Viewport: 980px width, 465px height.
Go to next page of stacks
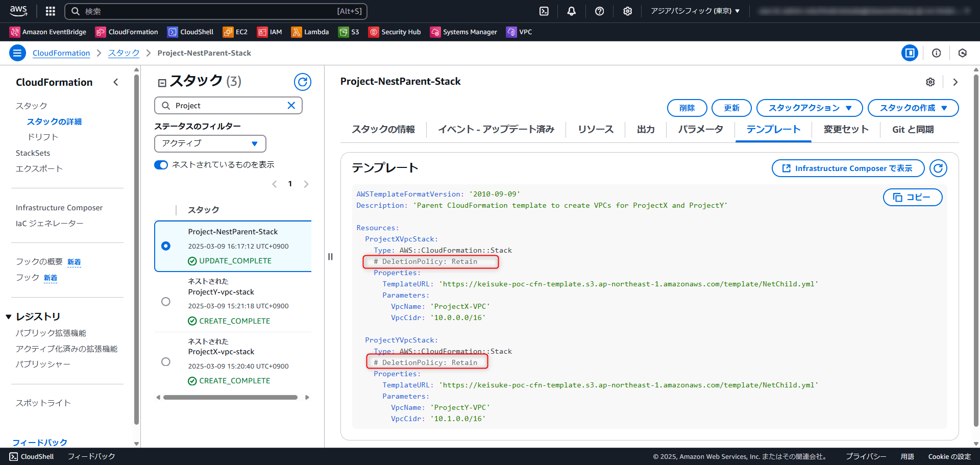point(306,184)
